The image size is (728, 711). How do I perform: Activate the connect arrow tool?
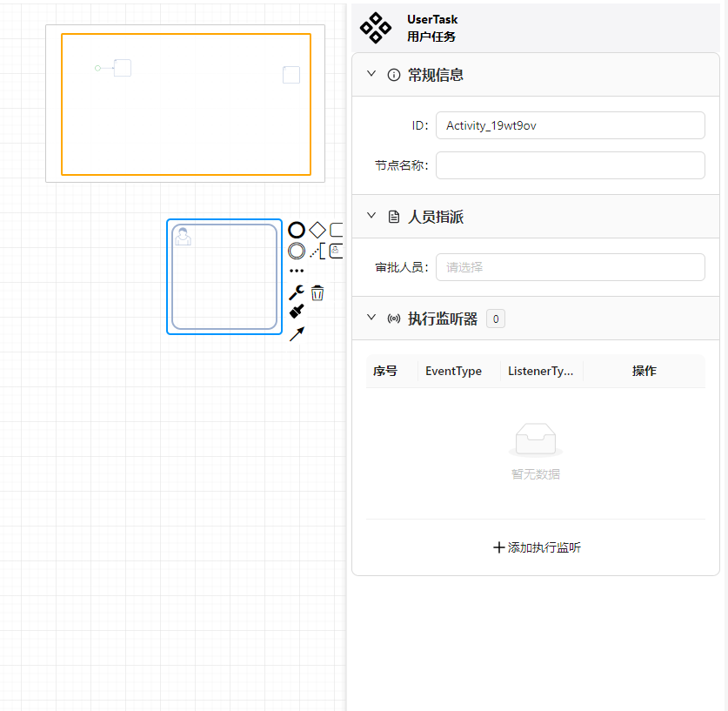point(297,333)
